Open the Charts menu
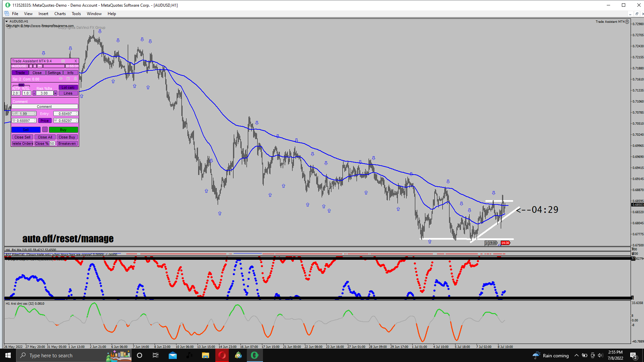644x362 pixels. pos(60,14)
